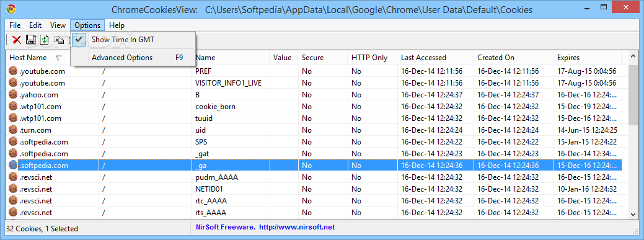Click cookie icon in the SPS row
The height and width of the screenshot is (240, 644).
coord(14,142)
